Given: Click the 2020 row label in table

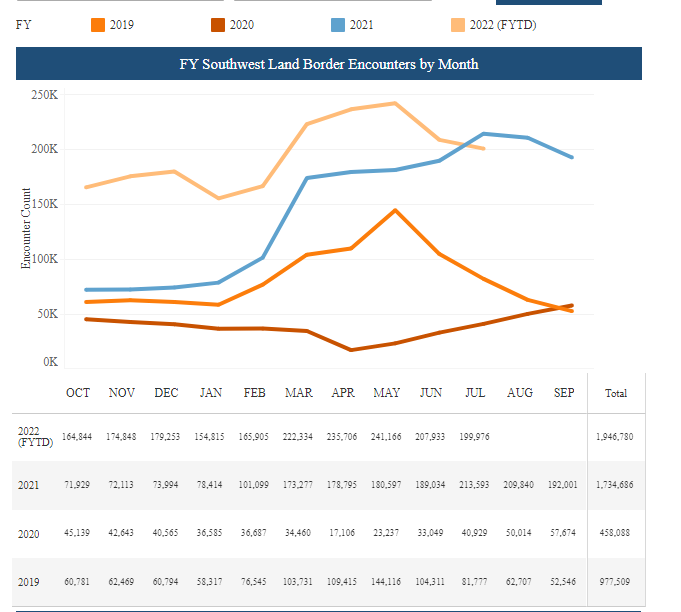Looking at the screenshot, I should tap(29, 534).
